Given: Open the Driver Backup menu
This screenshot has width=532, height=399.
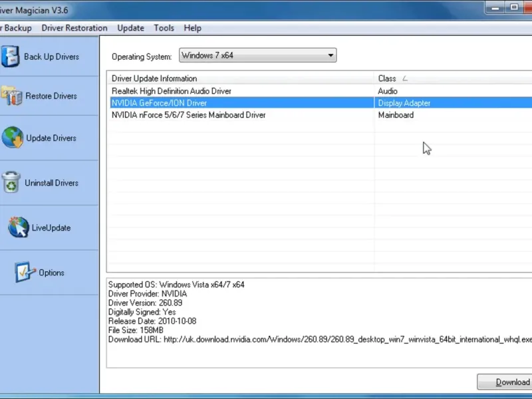Looking at the screenshot, I should click(x=16, y=28).
